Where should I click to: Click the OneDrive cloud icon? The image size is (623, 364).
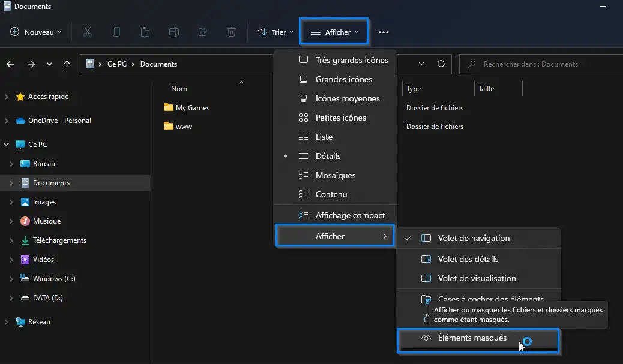[x=20, y=121]
